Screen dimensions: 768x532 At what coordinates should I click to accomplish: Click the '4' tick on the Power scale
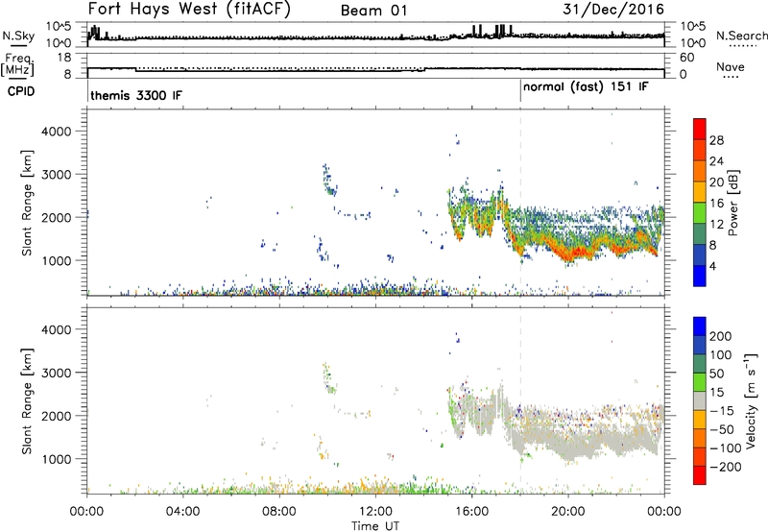(712, 266)
